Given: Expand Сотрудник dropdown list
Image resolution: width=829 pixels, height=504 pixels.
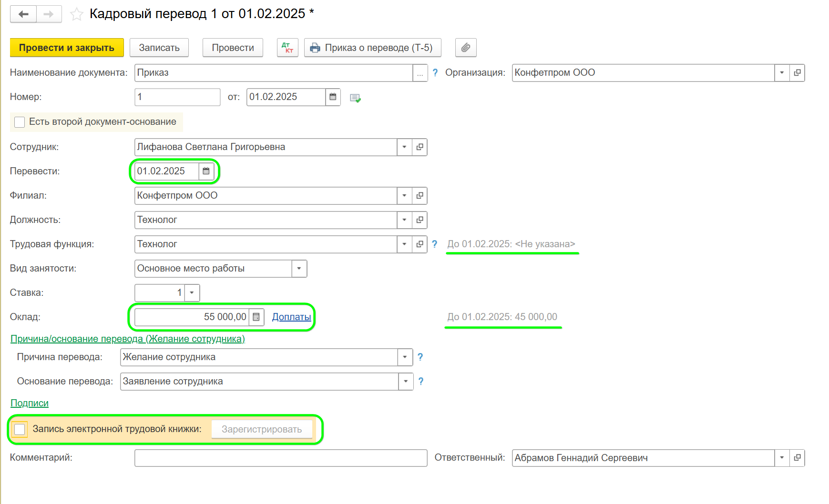Looking at the screenshot, I should [x=404, y=147].
